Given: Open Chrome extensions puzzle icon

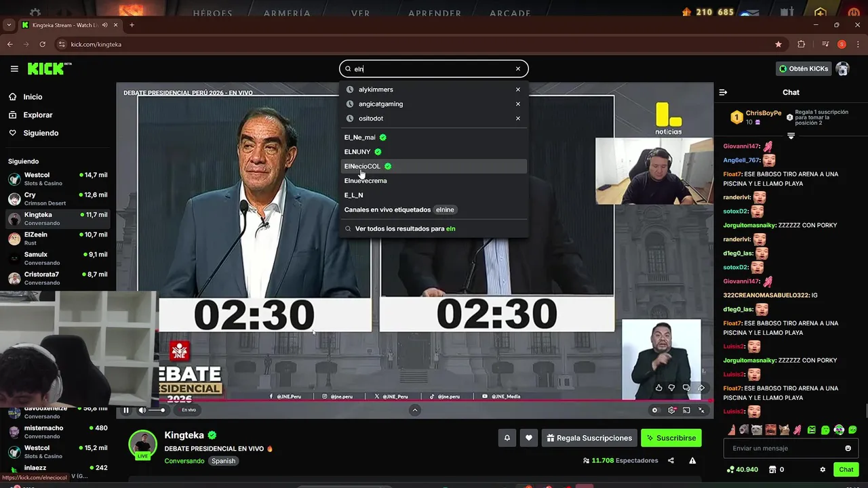Looking at the screenshot, I should tap(802, 44).
